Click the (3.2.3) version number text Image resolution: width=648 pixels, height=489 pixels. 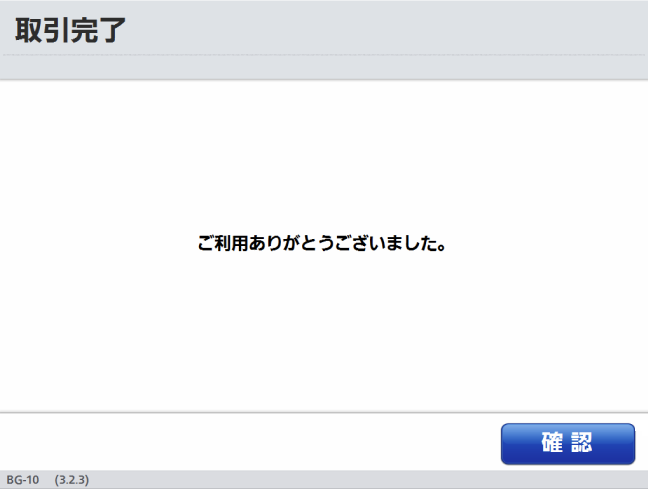tap(71, 480)
